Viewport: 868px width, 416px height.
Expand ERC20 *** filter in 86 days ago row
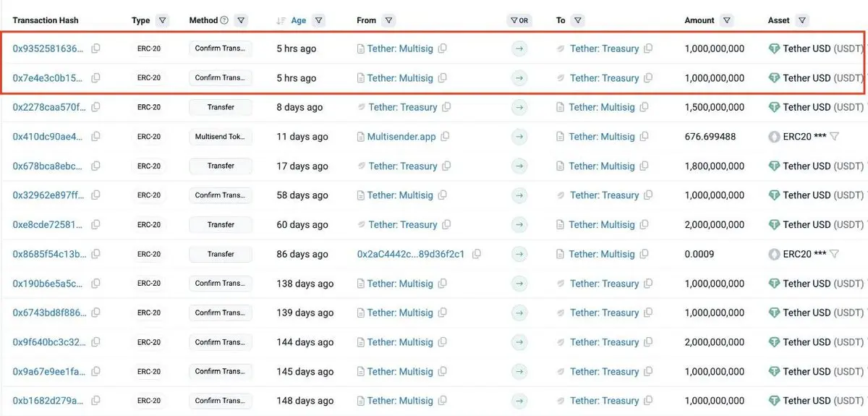pyautogui.click(x=834, y=254)
